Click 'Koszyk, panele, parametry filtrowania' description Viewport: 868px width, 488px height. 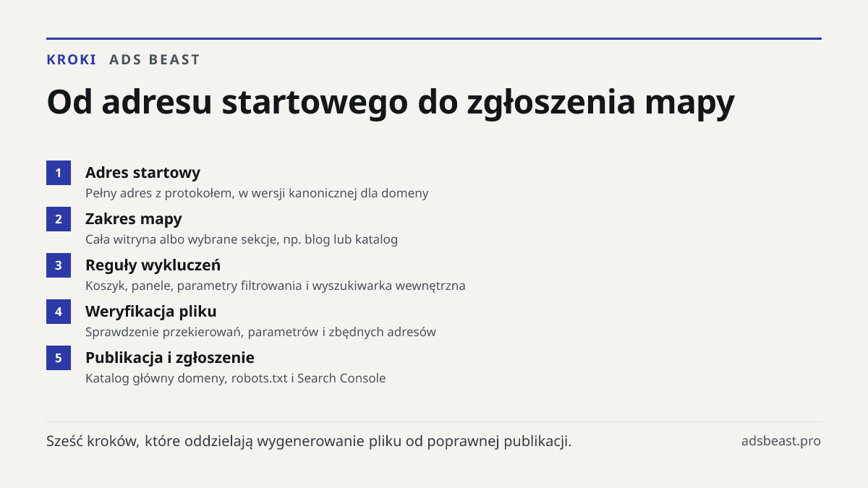(276, 286)
